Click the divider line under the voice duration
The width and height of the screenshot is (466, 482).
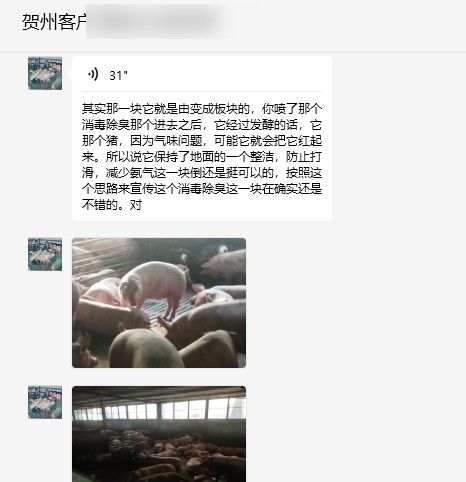click(202, 91)
